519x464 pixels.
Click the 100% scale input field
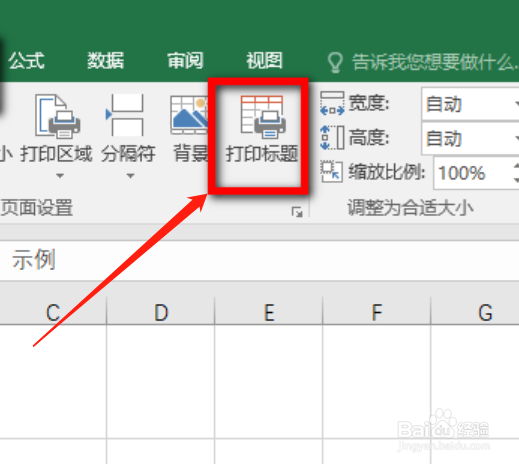point(472,173)
